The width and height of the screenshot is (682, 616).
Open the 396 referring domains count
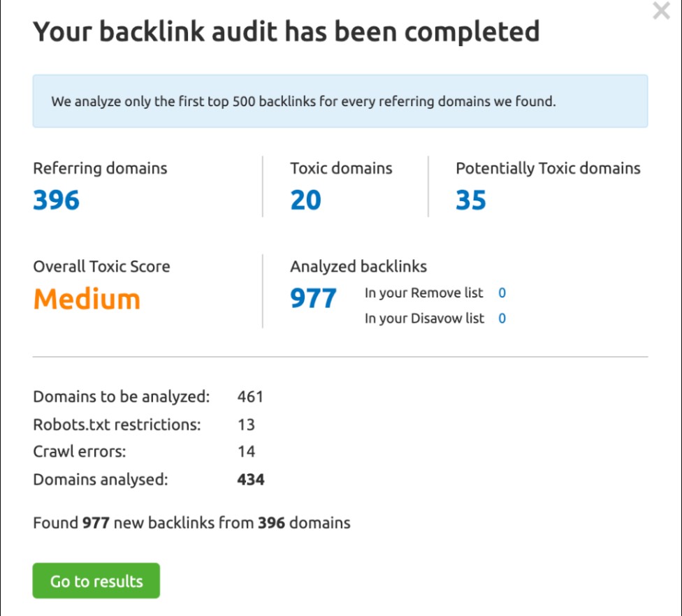56,200
